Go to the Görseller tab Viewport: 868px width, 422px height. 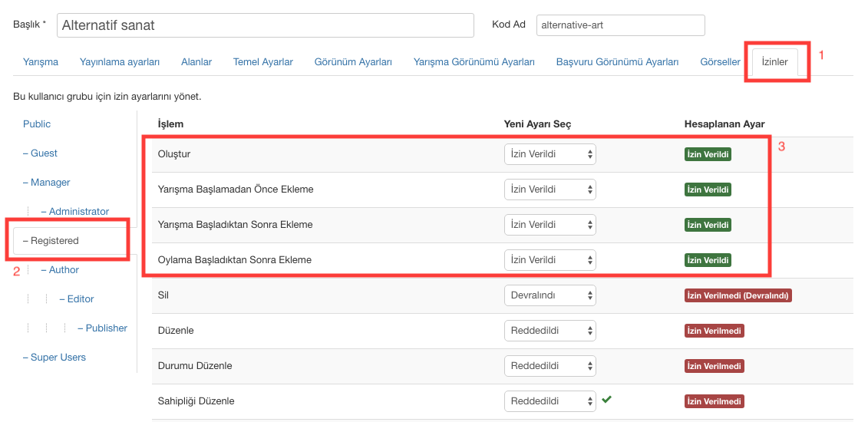point(720,62)
